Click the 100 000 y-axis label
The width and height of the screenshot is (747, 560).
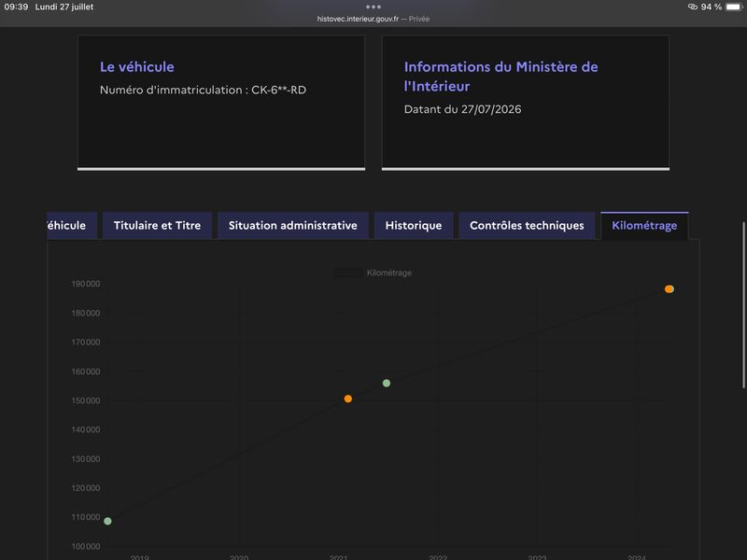tap(86, 546)
